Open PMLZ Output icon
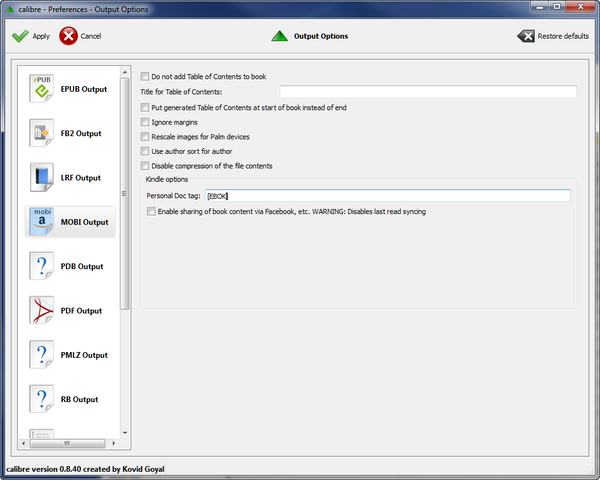This screenshot has height=480, width=600. click(42, 355)
